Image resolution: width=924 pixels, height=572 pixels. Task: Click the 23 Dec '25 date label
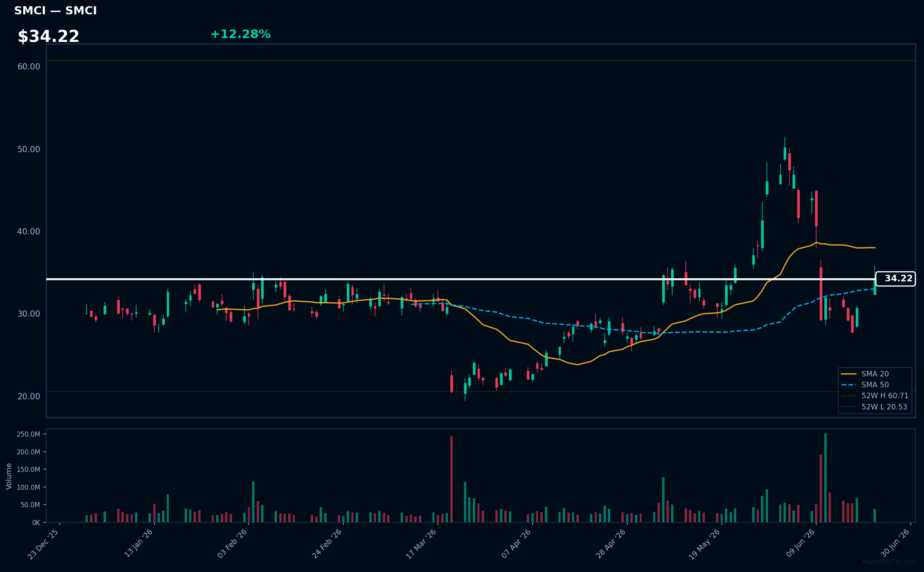pos(43,544)
